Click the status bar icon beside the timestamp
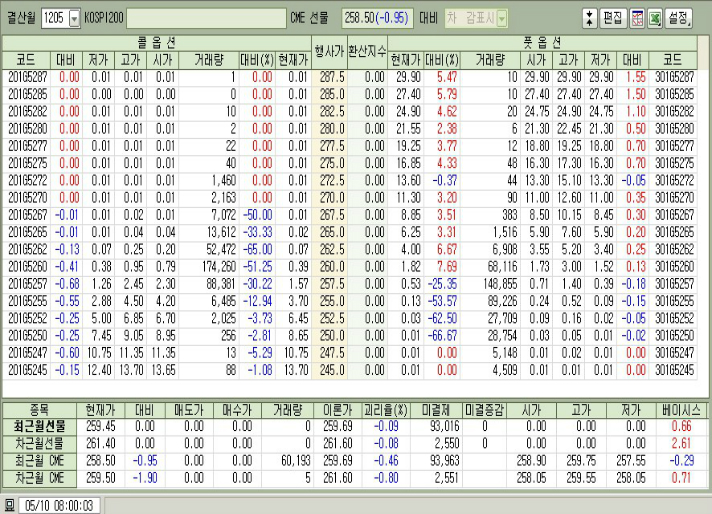Viewport: 712px width, 514px height. point(9,505)
